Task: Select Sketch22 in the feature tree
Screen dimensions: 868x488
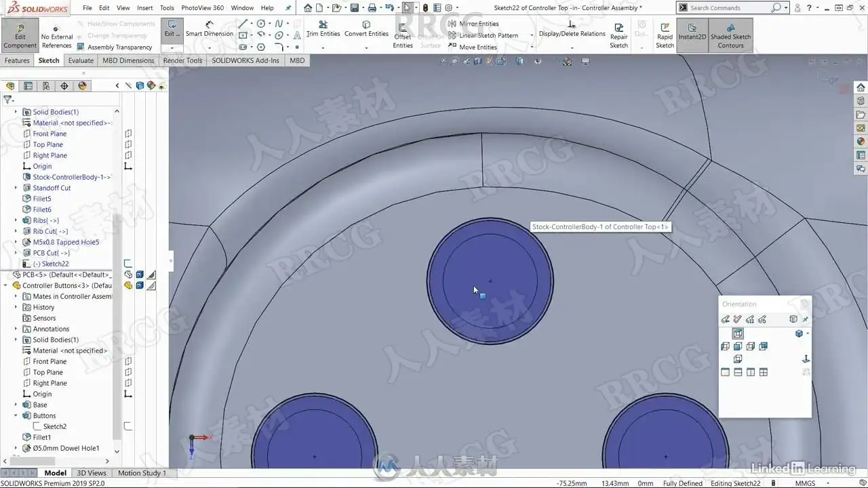Action: [50, 264]
